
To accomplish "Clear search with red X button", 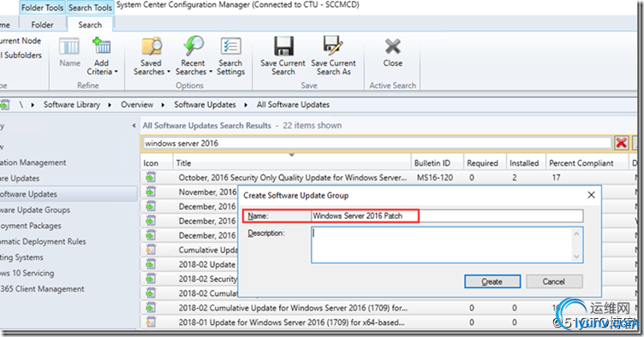I will (622, 143).
